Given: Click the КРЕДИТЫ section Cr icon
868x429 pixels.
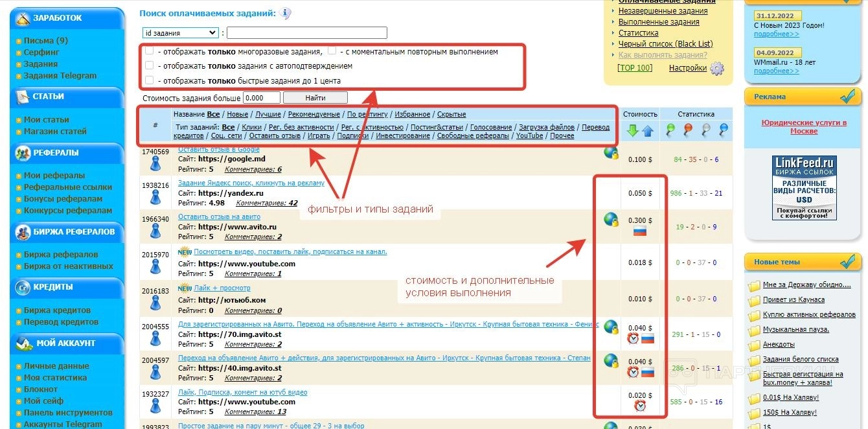Looking at the screenshot, I should [x=23, y=286].
